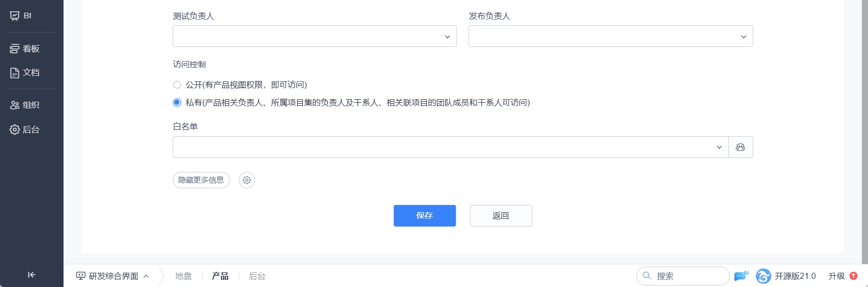Open the AI chat assistant icon

tap(741, 276)
